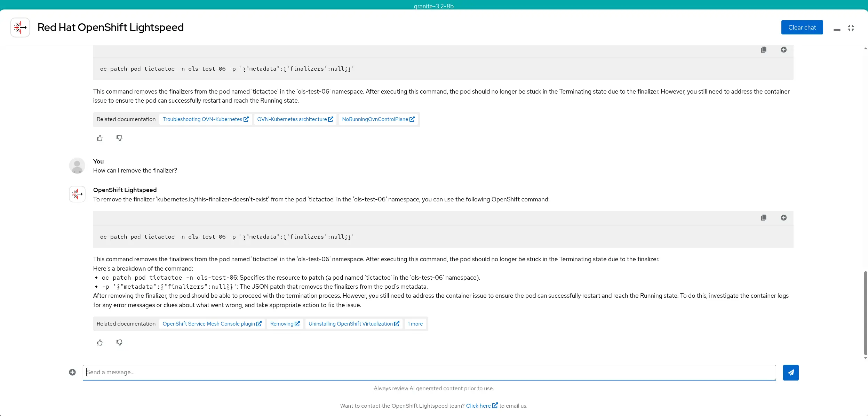Click the first oc patch pod command text
868x416 pixels.
click(227, 69)
